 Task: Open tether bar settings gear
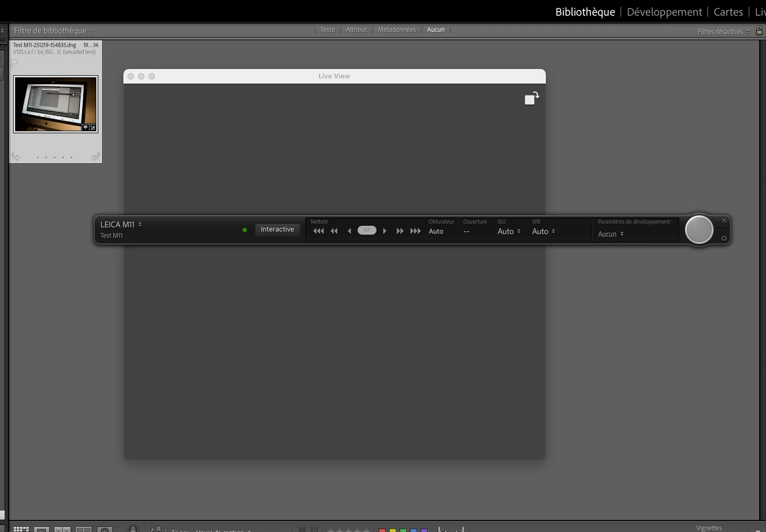(x=724, y=238)
